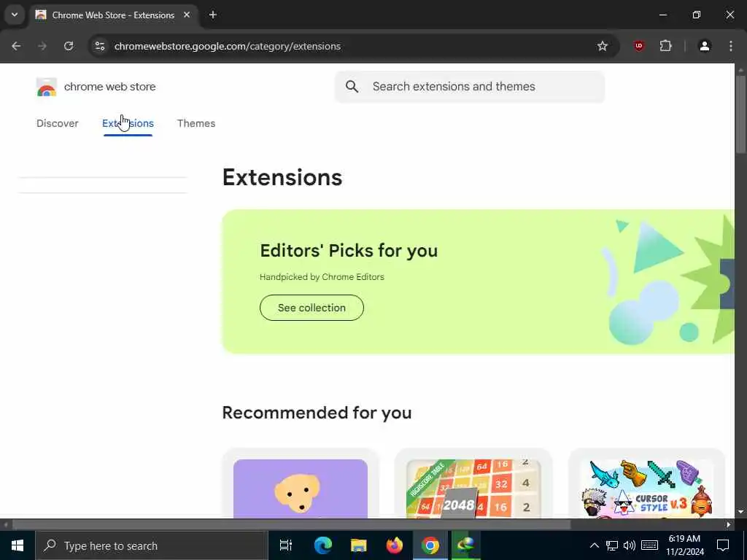Screen dimensions: 747x560
Task: Bookmark this page with the star icon
Action: (602, 46)
